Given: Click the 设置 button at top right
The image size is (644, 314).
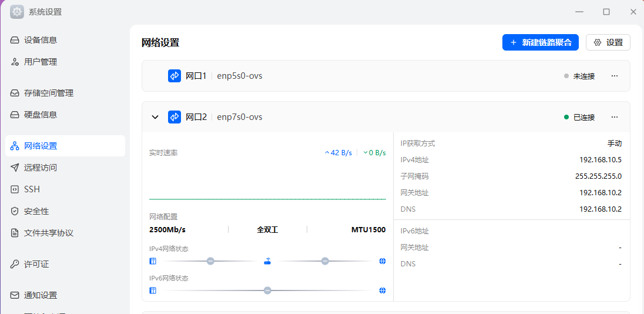Looking at the screenshot, I should click(x=608, y=42).
